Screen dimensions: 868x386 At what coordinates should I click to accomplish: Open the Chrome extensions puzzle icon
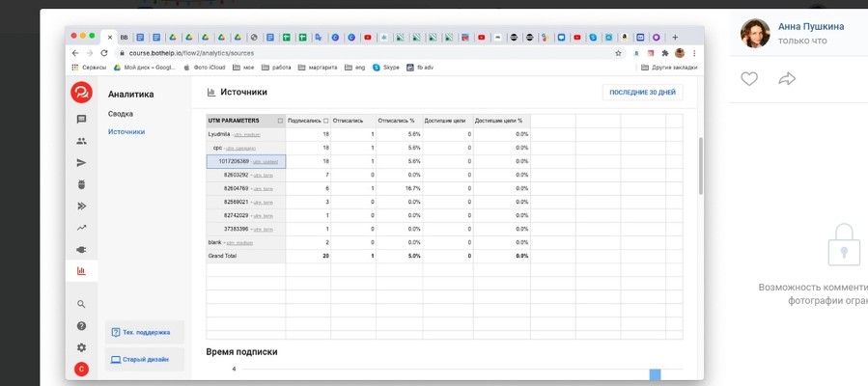pos(665,53)
